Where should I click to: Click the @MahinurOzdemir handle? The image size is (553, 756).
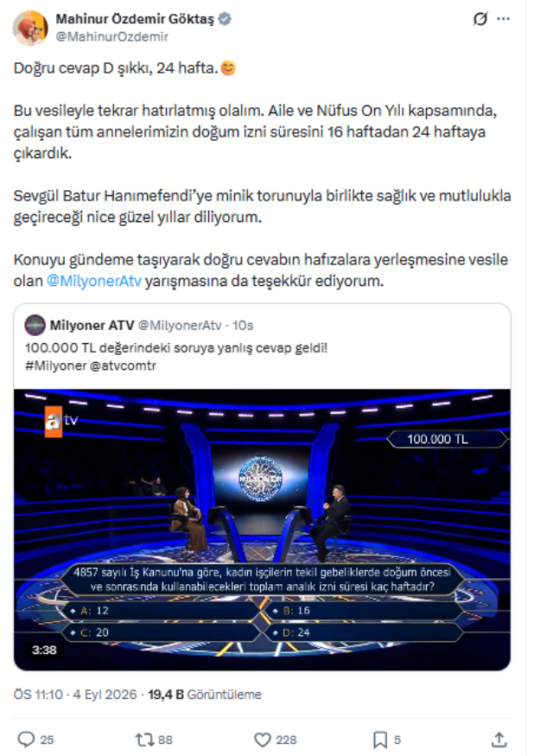[x=111, y=36]
